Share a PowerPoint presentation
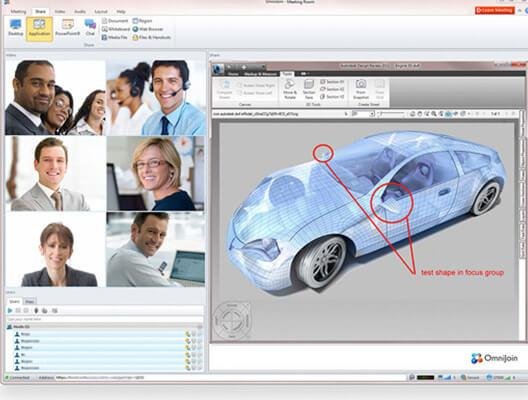528x400 pixels. pos(68,28)
